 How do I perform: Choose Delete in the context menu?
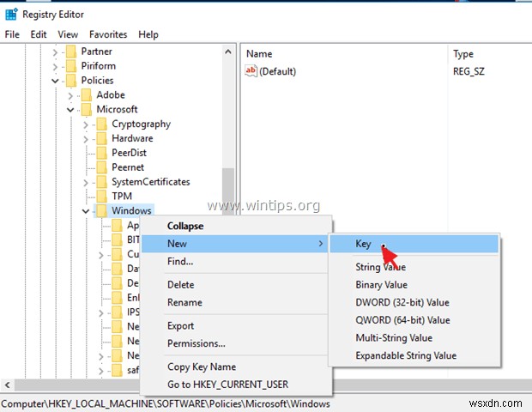(236, 285)
